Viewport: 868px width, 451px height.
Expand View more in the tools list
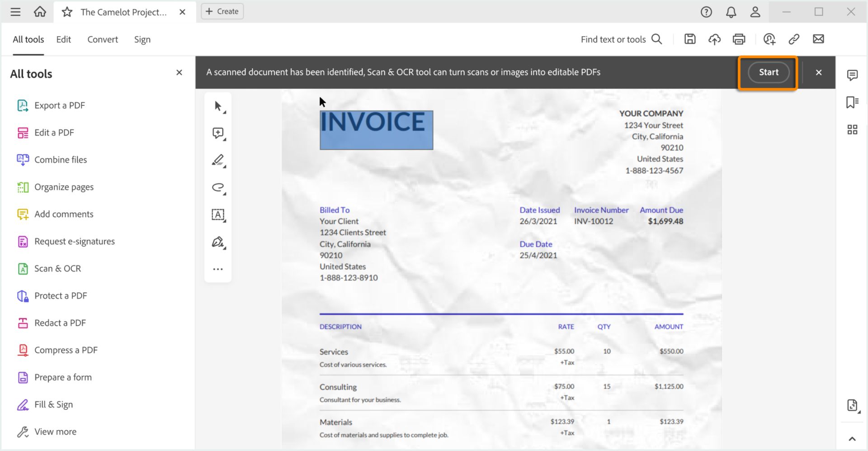coord(55,432)
